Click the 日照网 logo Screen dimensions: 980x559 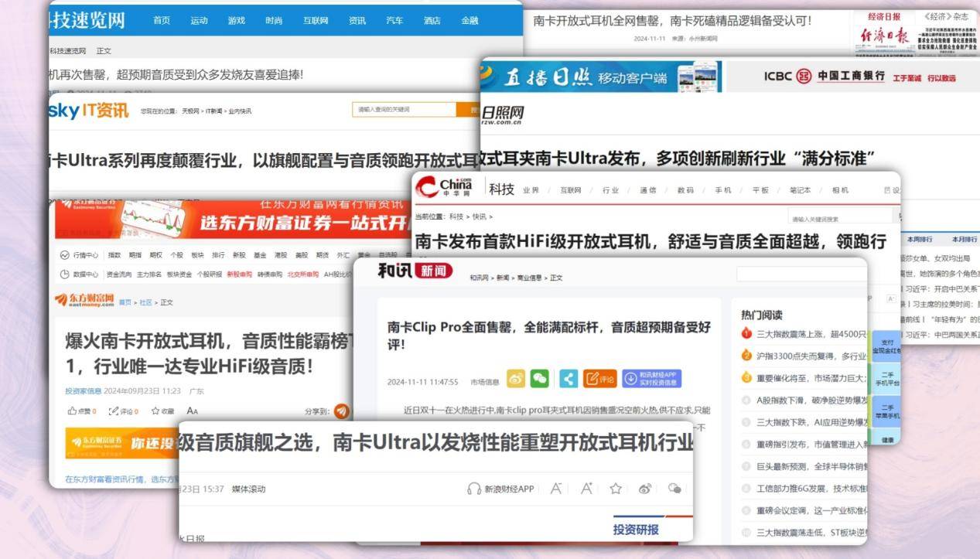502,115
